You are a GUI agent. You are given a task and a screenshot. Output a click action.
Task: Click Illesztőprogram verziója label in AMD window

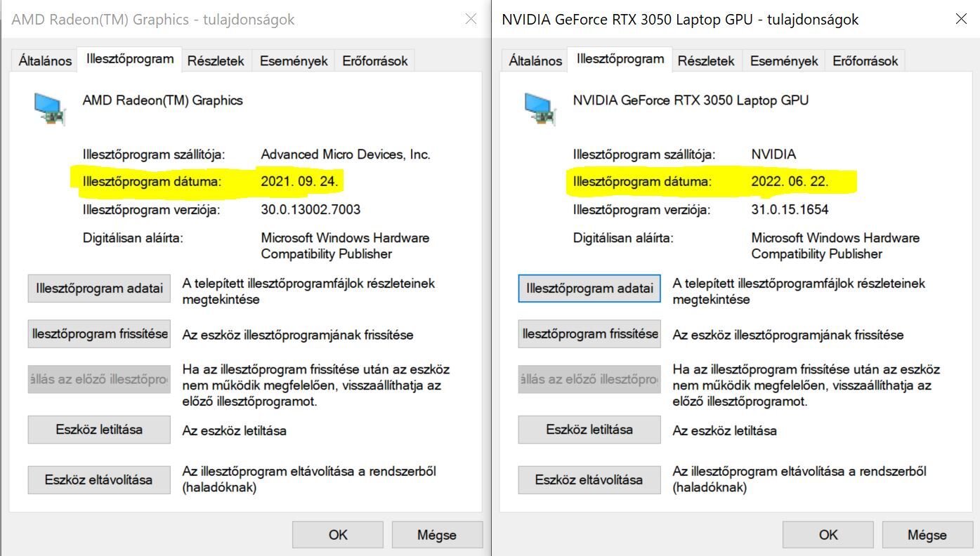(151, 209)
